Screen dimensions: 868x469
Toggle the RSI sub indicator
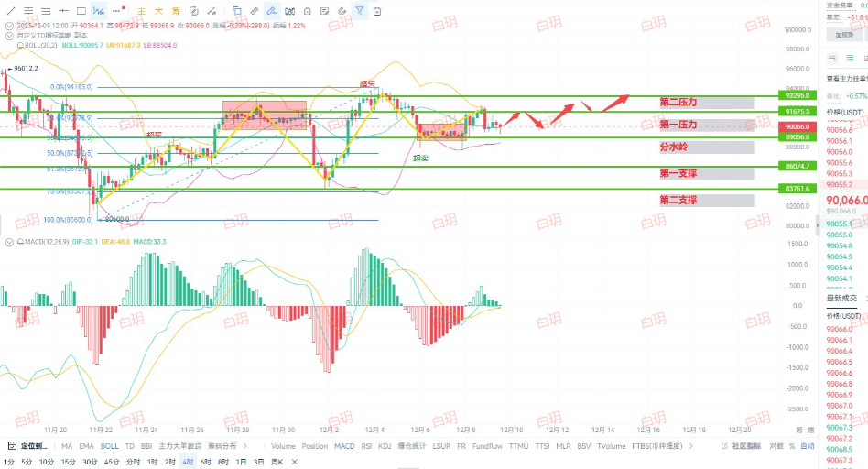coord(366,446)
